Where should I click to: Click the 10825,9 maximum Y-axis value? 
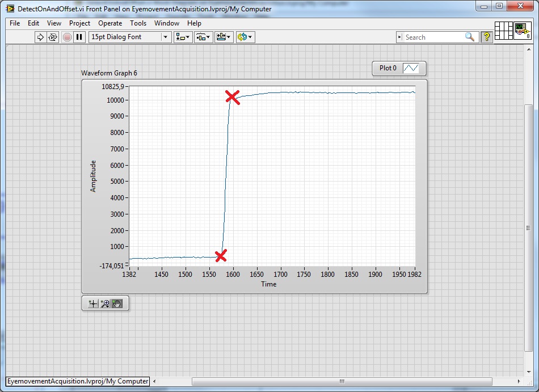click(112, 87)
